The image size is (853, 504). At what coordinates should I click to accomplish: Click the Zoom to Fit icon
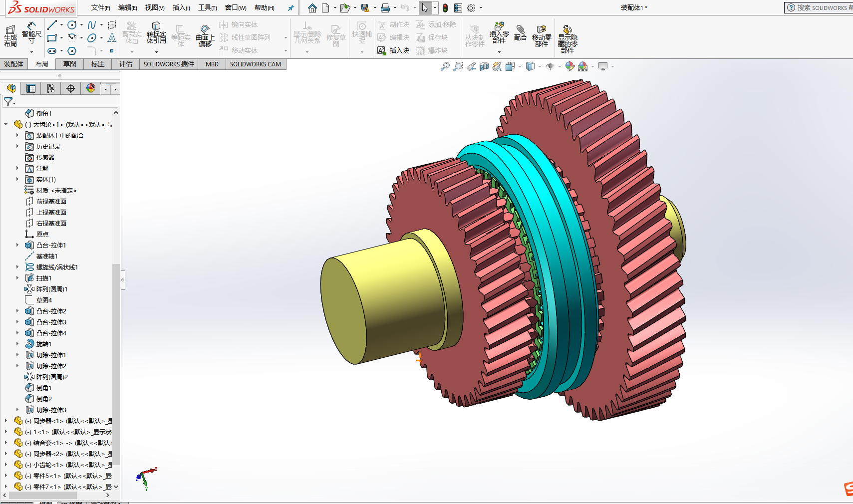click(x=445, y=66)
